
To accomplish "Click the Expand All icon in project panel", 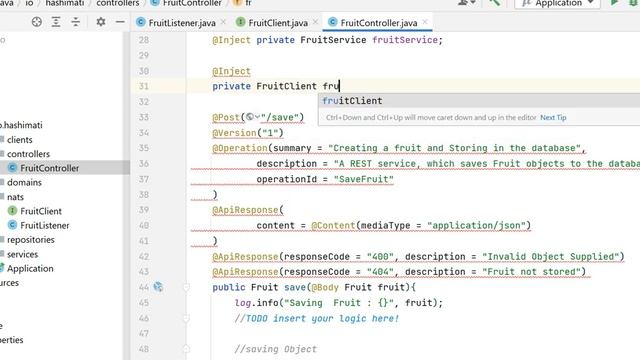I will point(56,22).
